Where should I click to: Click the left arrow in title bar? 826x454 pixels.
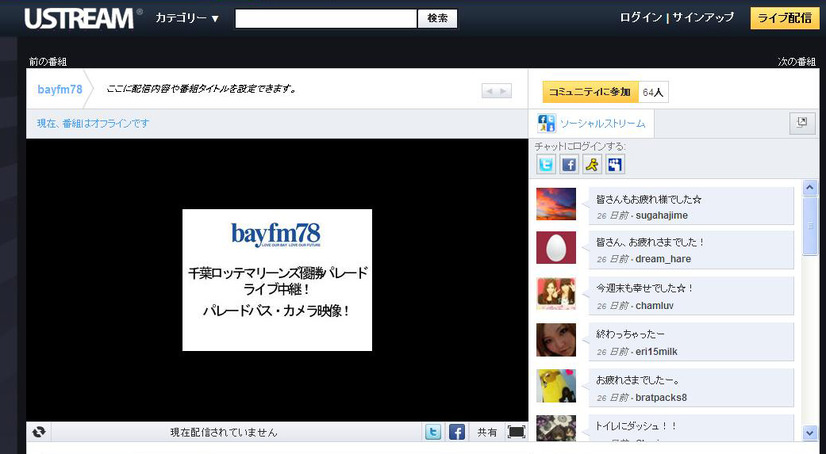(x=489, y=91)
